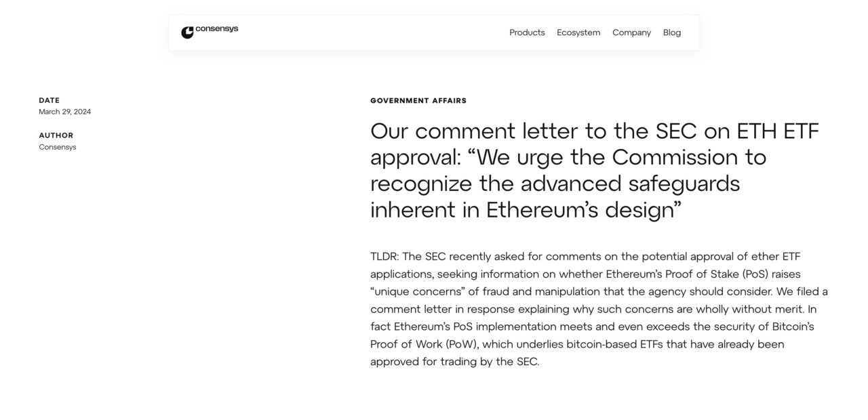Click the author name Consensys

point(58,146)
